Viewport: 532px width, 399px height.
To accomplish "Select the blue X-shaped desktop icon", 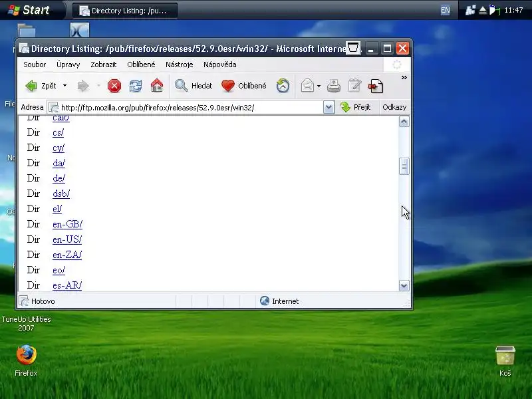I will 80,30.
